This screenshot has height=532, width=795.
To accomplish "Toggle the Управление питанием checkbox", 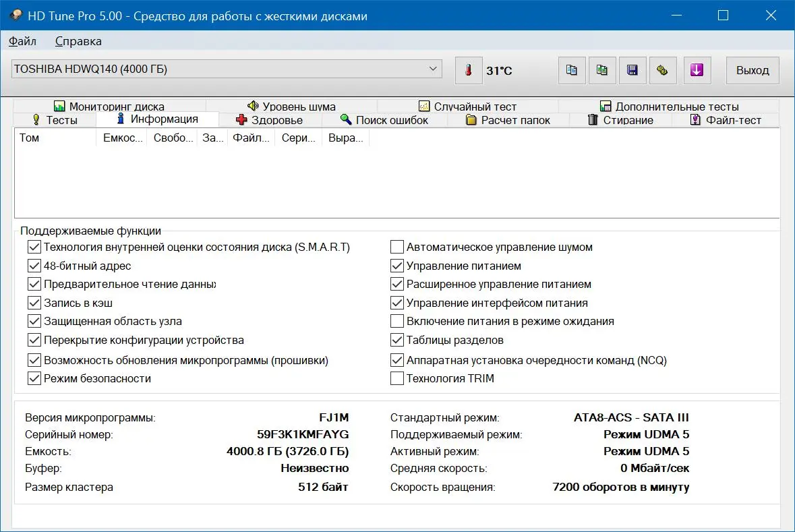I will coord(397,266).
